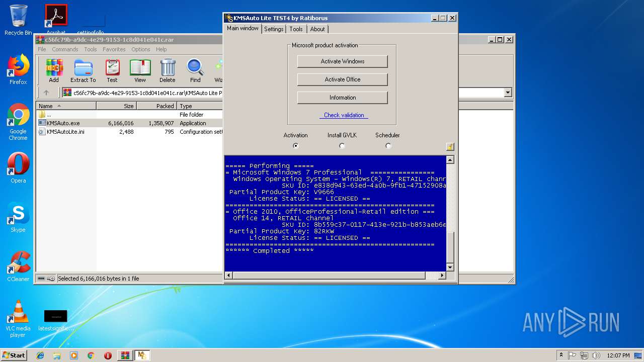Viewport: 644px width, 362px height.
Task: Open the Opera desktop shortcut
Action: [x=18, y=168]
